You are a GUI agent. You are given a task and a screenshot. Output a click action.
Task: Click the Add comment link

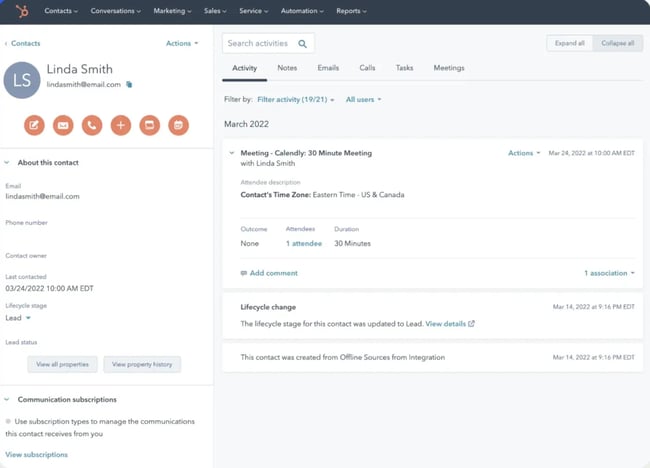(x=274, y=273)
